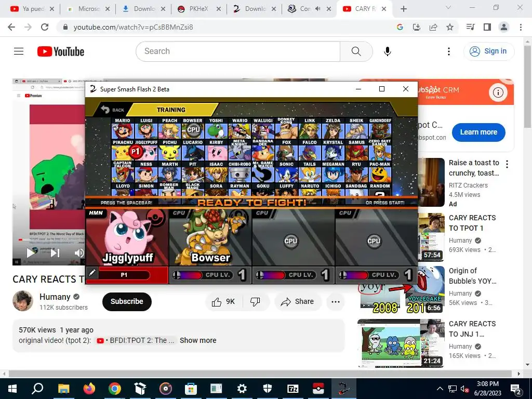The width and height of the screenshot is (532, 399).
Task: Reload the YouTube page
Action: [x=45, y=27]
